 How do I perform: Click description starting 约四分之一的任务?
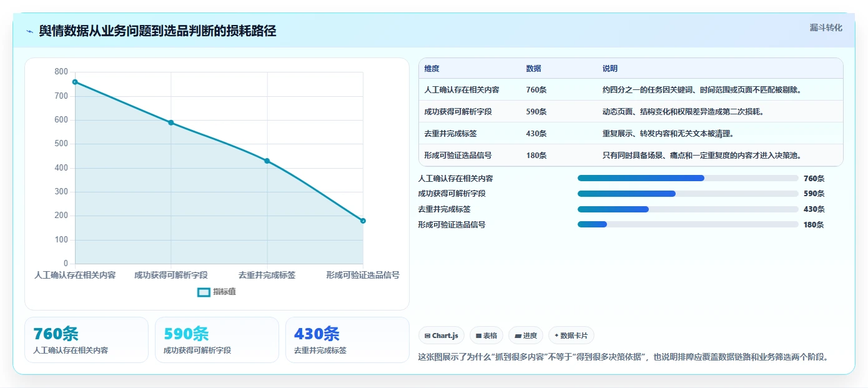coord(702,90)
